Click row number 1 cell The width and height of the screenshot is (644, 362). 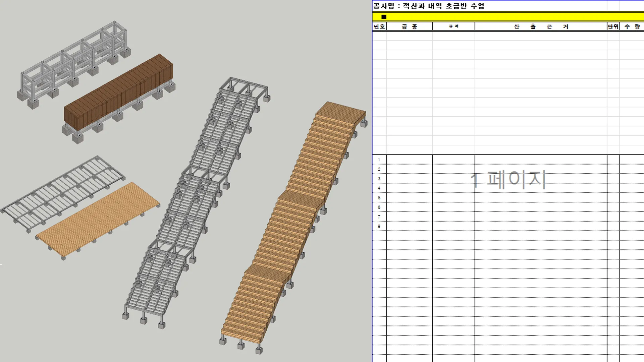[x=379, y=160]
